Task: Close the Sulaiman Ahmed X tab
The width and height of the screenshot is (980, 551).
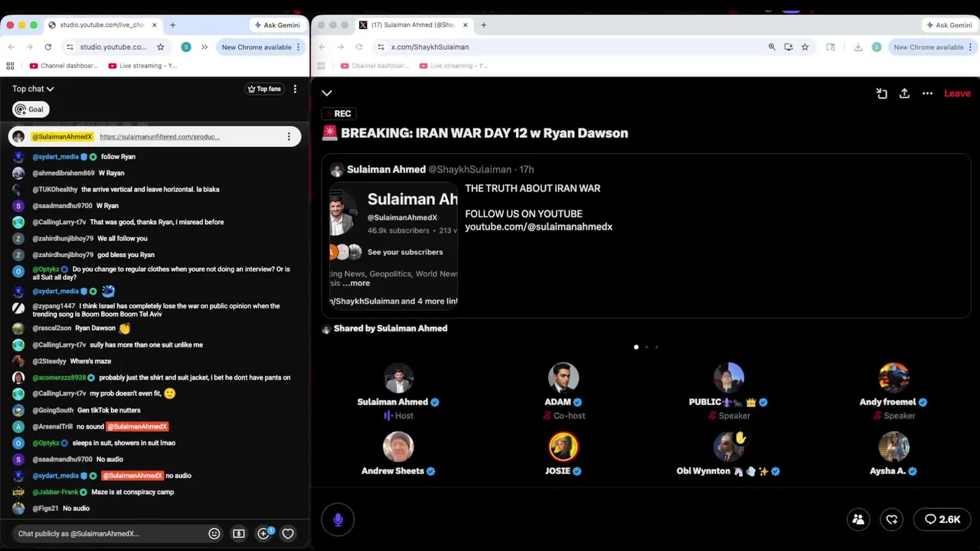Action: [x=465, y=25]
